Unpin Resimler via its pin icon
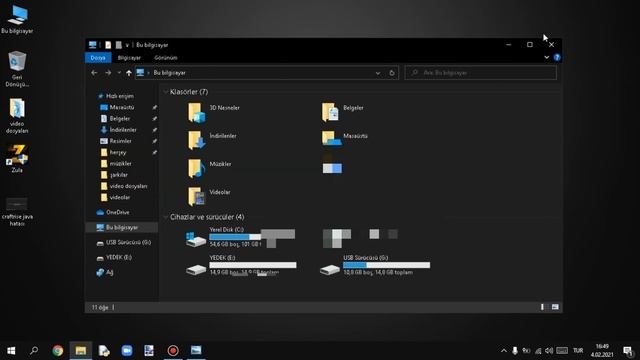The image size is (640, 360). 154,141
